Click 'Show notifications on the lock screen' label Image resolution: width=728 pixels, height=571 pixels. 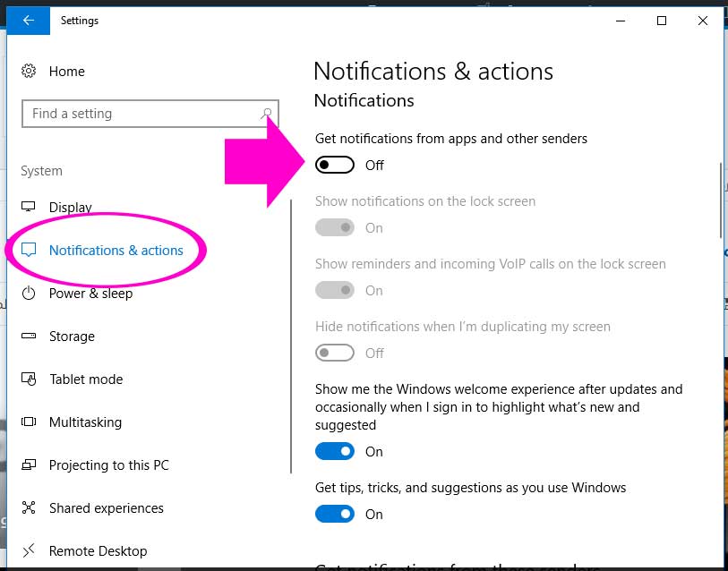tap(425, 201)
